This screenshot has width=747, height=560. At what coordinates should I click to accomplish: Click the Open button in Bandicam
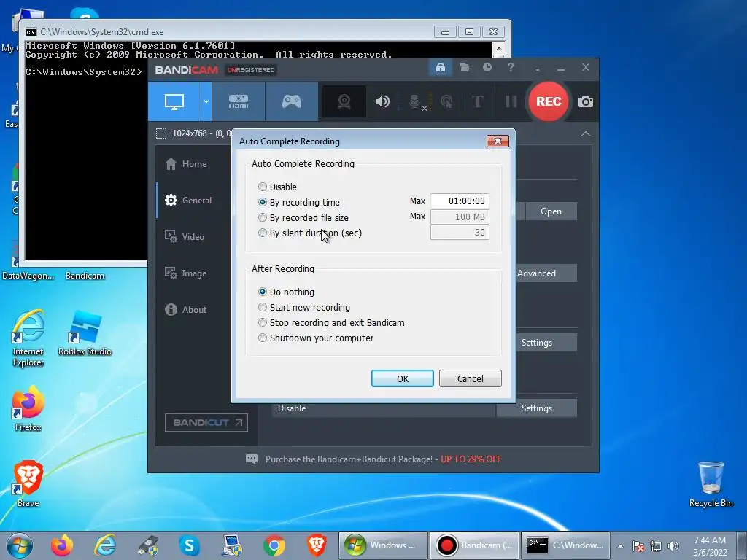(551, 211)
